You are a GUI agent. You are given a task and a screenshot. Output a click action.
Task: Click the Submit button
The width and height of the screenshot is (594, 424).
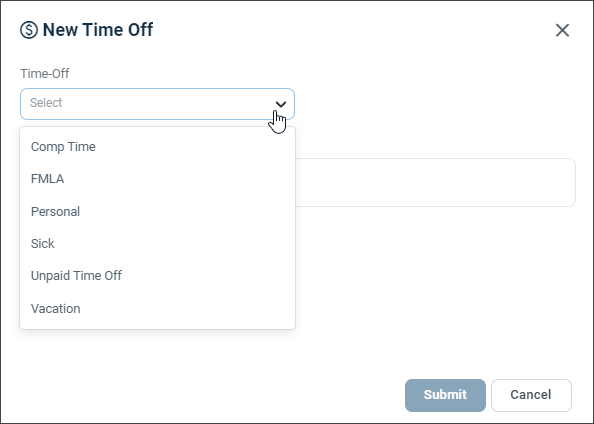pyautogui.click(x=445, y=395)
